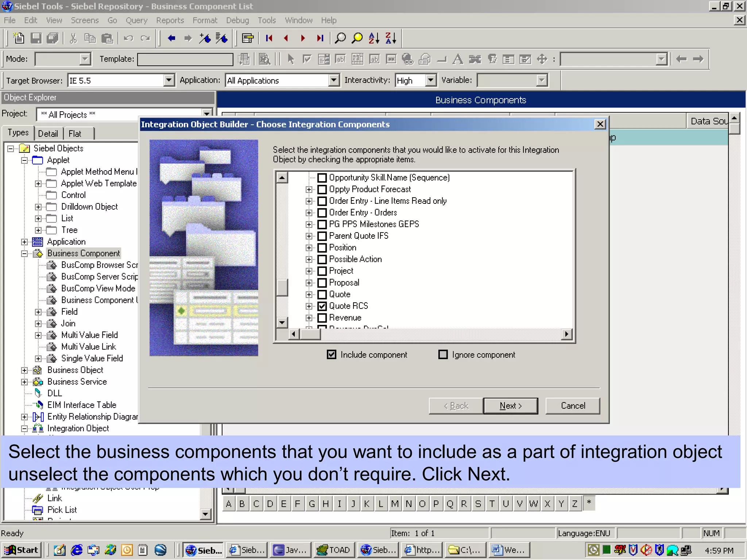
Task: Expand the Parent Quote IFS node
Action: click(x=309, y=236)
